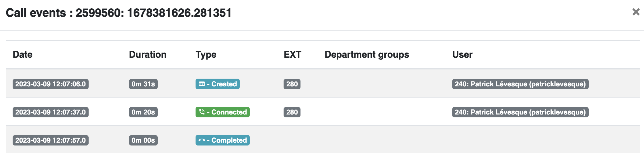Screen dimensions: 644x163
Task: Click the EXT column header
Action: [x=292, y=55]
